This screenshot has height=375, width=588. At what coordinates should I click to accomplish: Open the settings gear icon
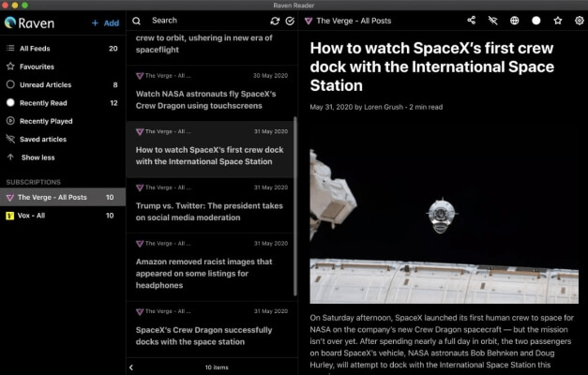tap(580, 21)
